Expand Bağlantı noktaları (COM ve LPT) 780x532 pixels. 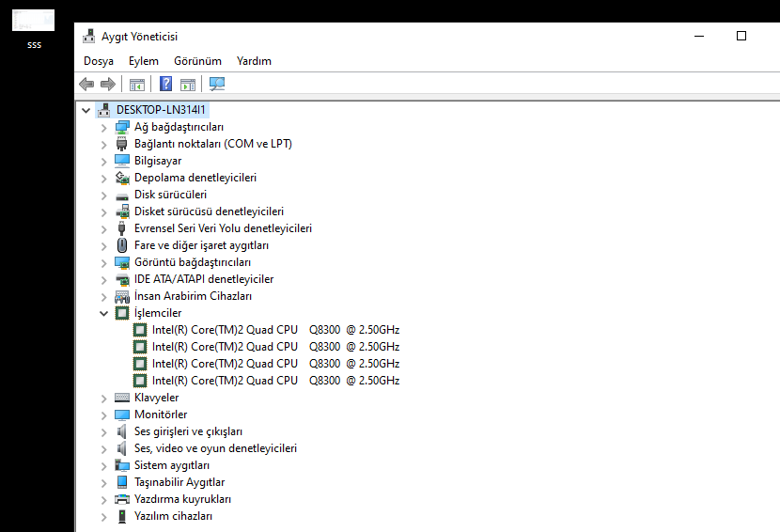104,145
